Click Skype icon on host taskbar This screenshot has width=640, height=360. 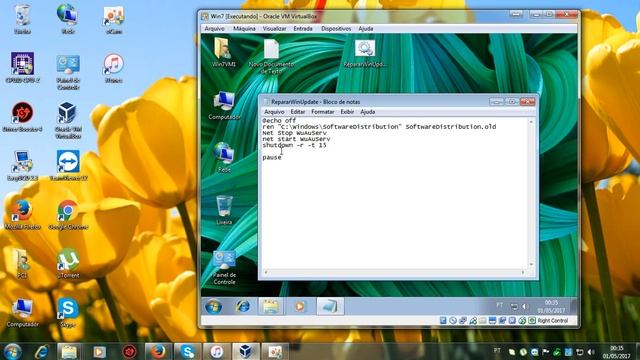click(x=187, y=351)
